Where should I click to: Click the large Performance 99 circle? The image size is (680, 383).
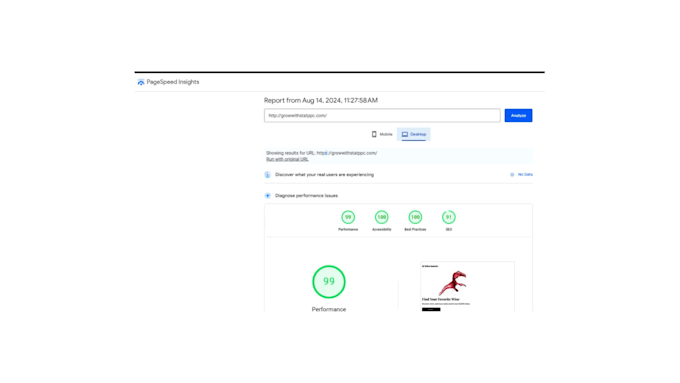[329, 282]
